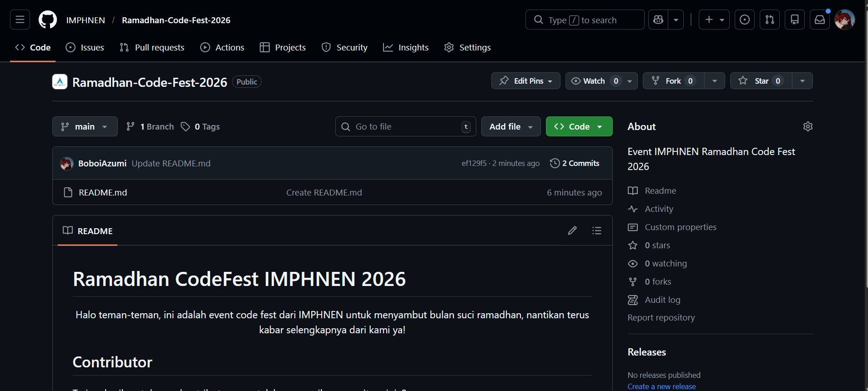The height and width of the screenshot is (391, 868).
Task: Focus the Type / to search box
Action: (585, 20)
